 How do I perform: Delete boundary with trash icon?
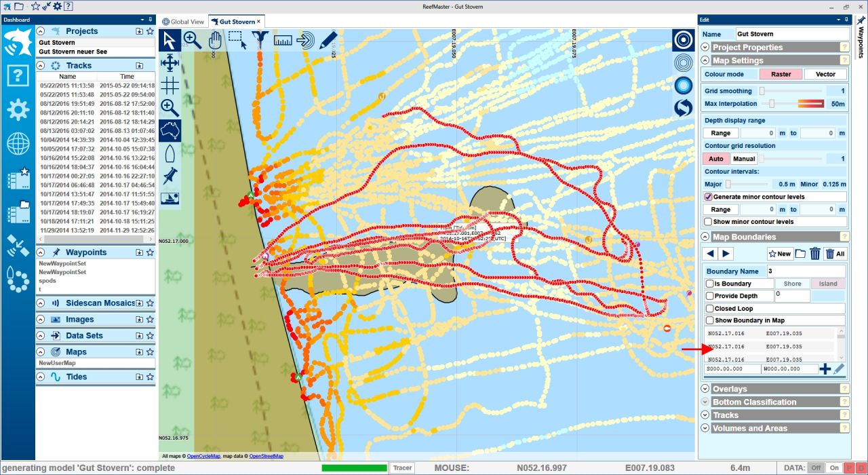[x=815, y=253]
